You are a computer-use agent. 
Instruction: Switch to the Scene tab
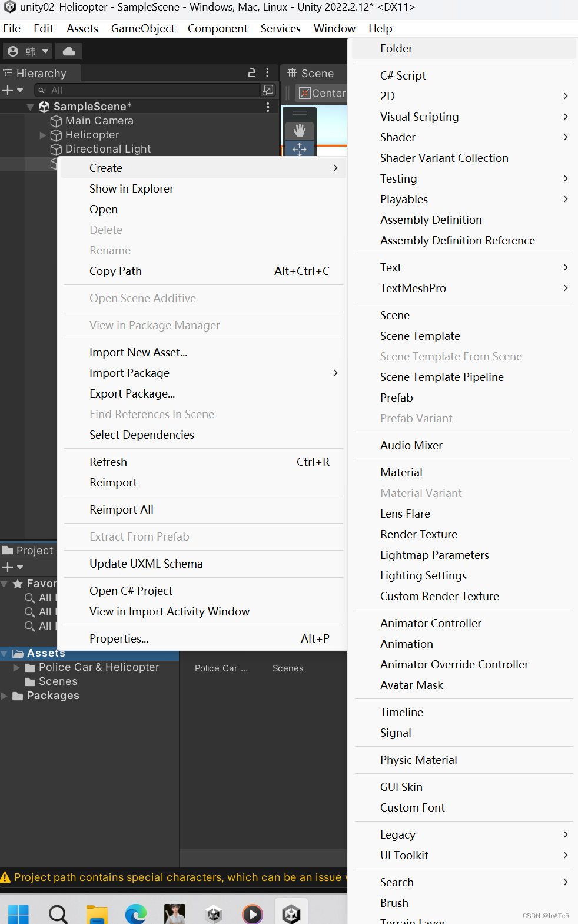tap(311, 74)
